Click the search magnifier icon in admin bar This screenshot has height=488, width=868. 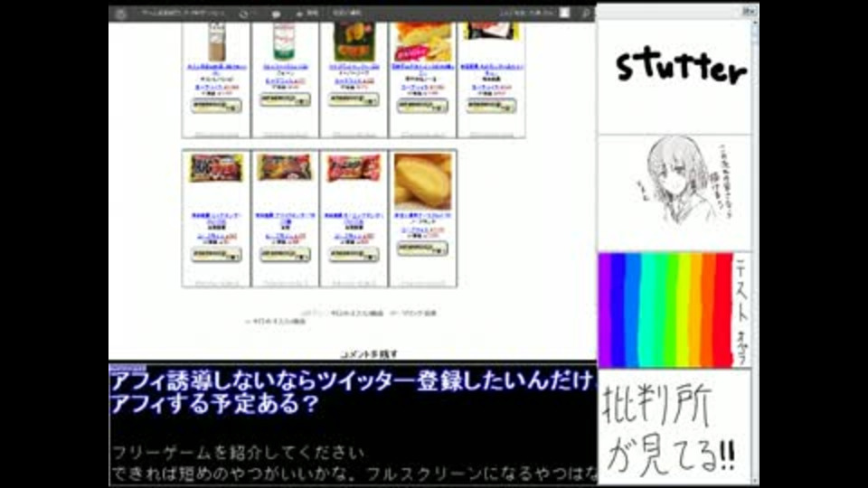[585, 13]
